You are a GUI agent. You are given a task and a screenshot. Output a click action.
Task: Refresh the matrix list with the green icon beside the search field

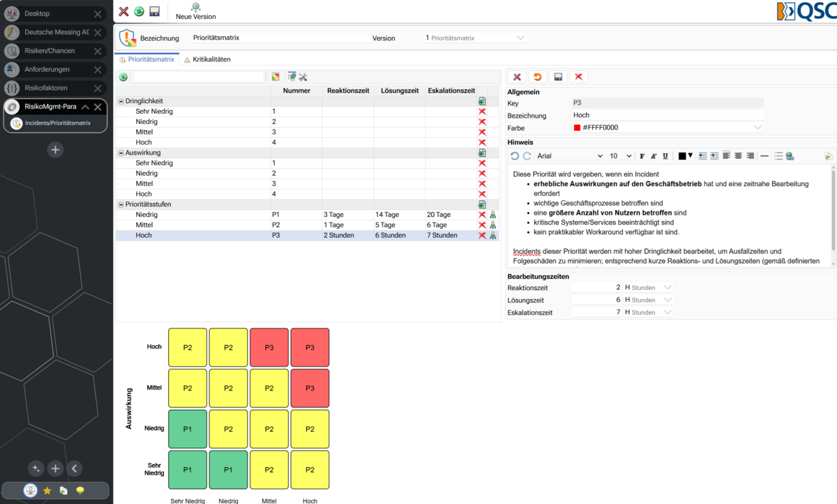coord(123,77)
